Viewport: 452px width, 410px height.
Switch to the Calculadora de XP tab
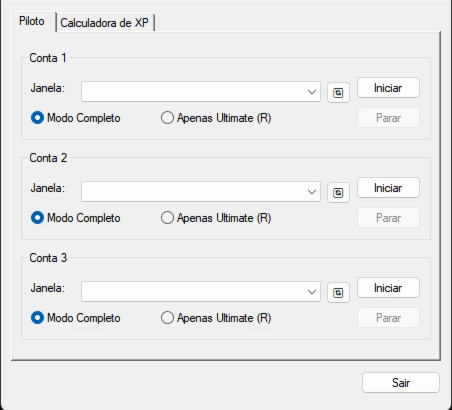(104, 23)
